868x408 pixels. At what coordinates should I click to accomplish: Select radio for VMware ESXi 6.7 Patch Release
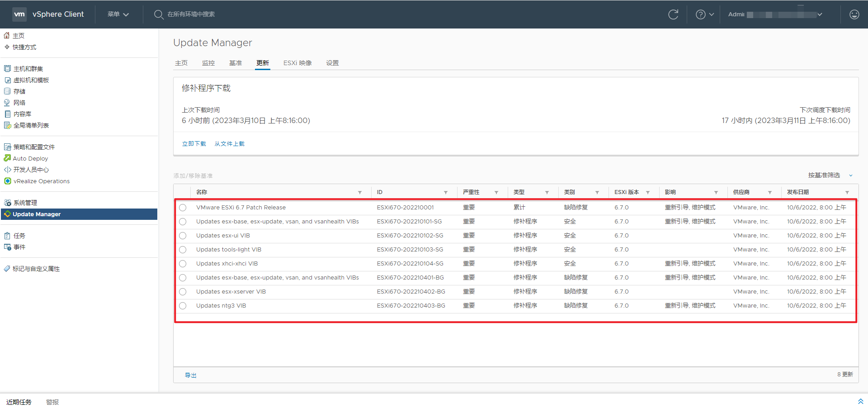(x=183, y=208)
